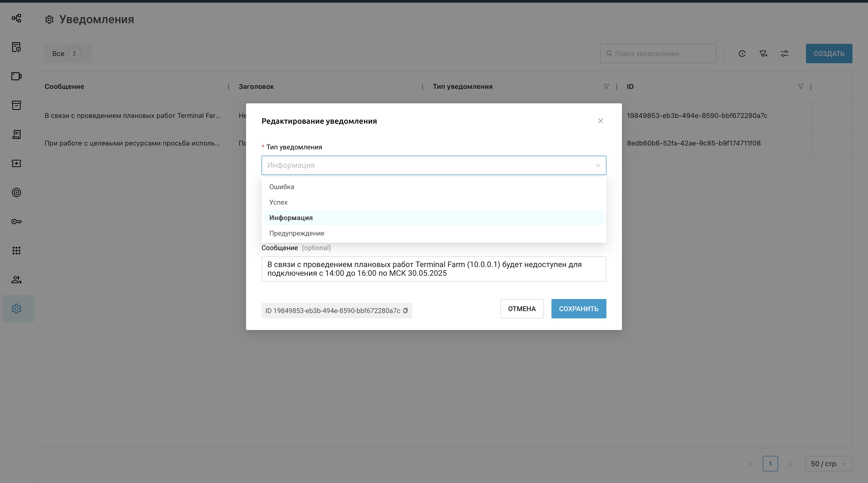Click the clear filters funnel icon
This screenshot has width=868, height=483.
click(x=763, y=54)
